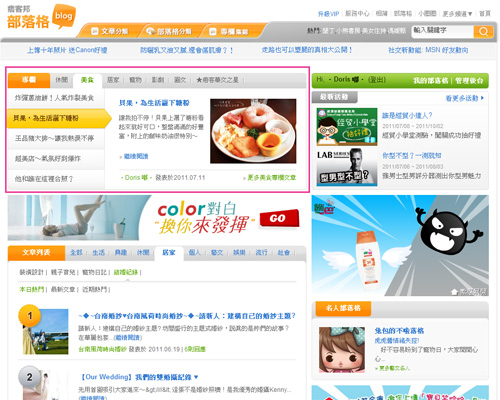
Task: Click the orange search magnifier button
Action: pos(483,32)
